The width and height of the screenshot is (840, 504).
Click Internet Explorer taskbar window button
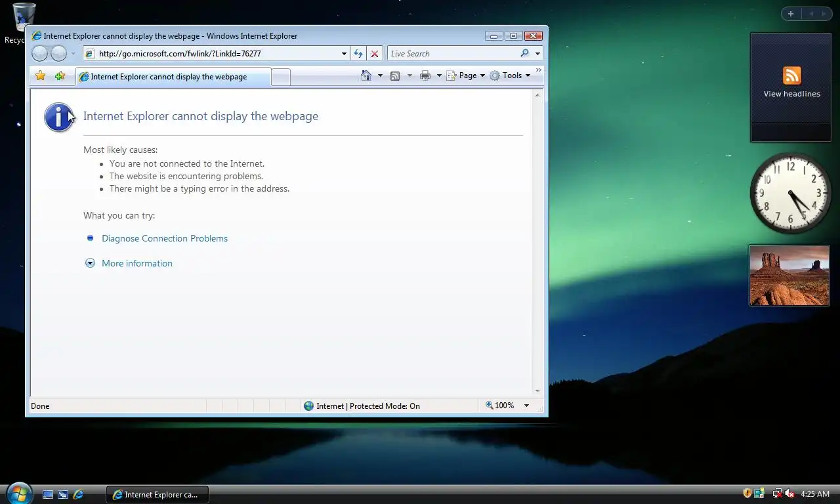click(157, 494)
